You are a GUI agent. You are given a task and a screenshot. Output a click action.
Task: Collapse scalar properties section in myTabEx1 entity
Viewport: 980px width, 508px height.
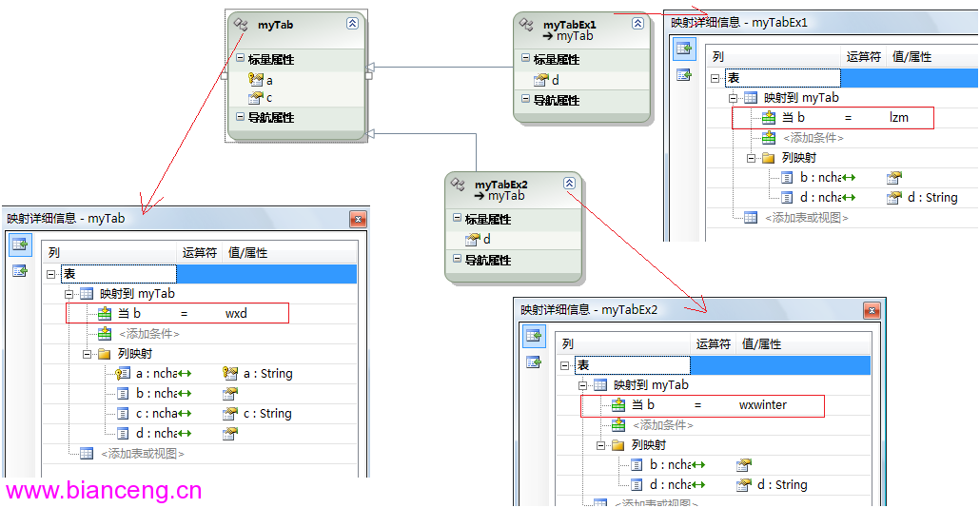click(x=525, y=58)
